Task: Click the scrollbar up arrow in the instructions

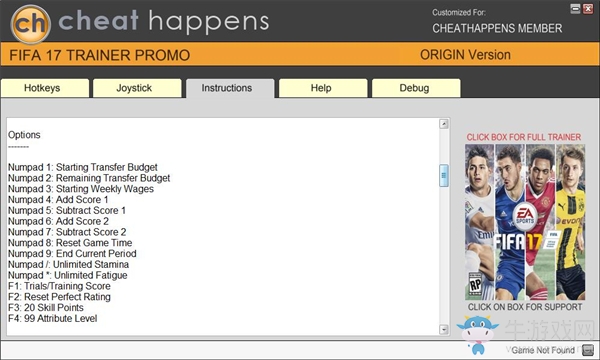Action: point(444,124)
